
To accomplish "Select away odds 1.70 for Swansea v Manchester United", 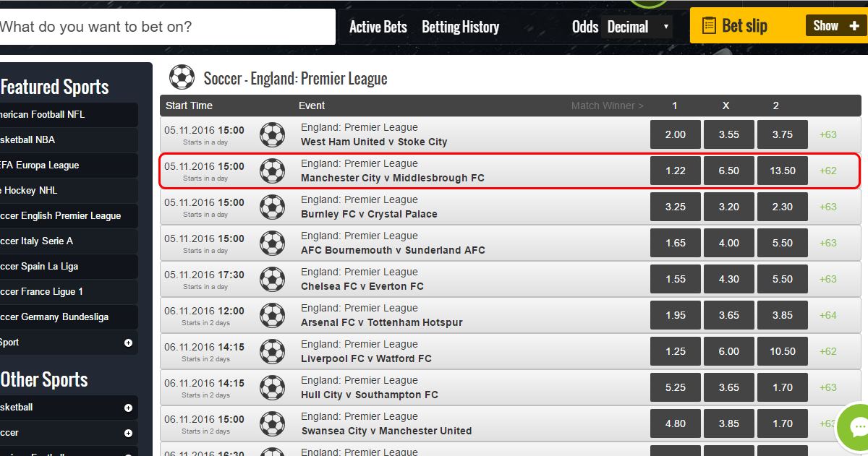I will [783, 423].
